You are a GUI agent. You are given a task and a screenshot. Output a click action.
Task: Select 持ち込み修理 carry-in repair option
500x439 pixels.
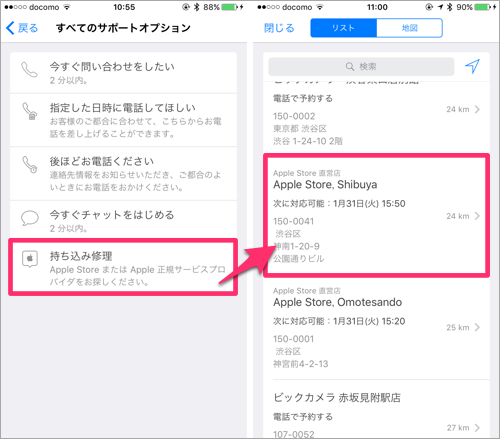coord(123,267)
